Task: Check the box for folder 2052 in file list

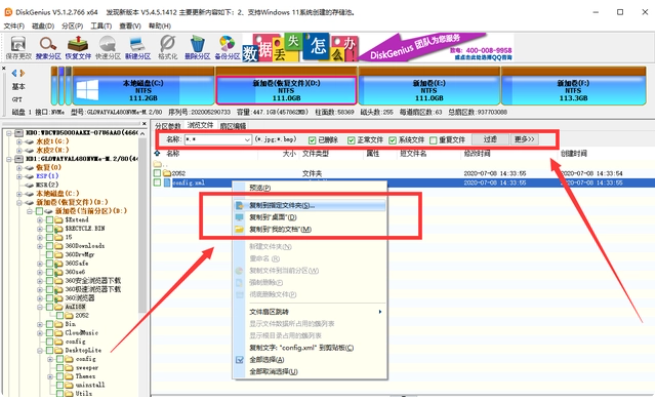Action: (157, 173)
